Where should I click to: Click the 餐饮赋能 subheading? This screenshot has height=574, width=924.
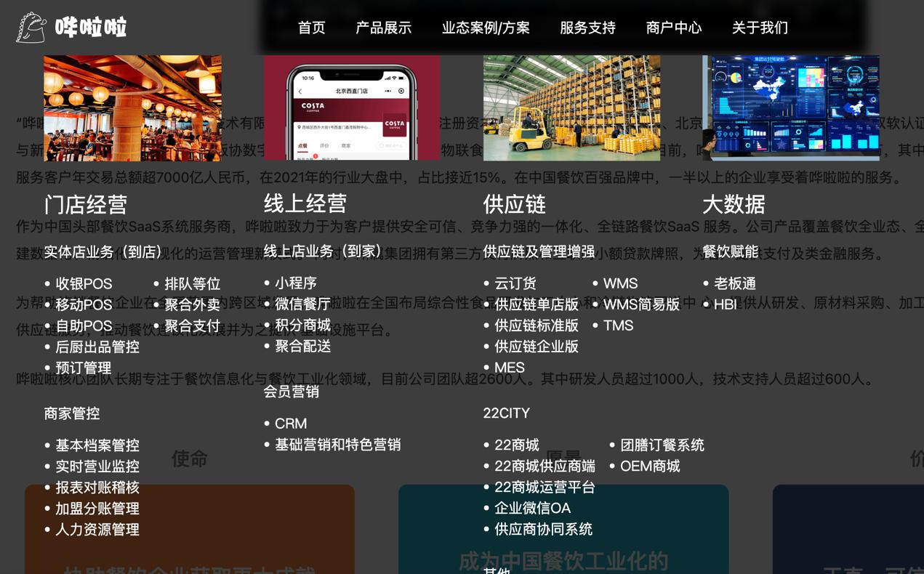[x=731, y=251]
